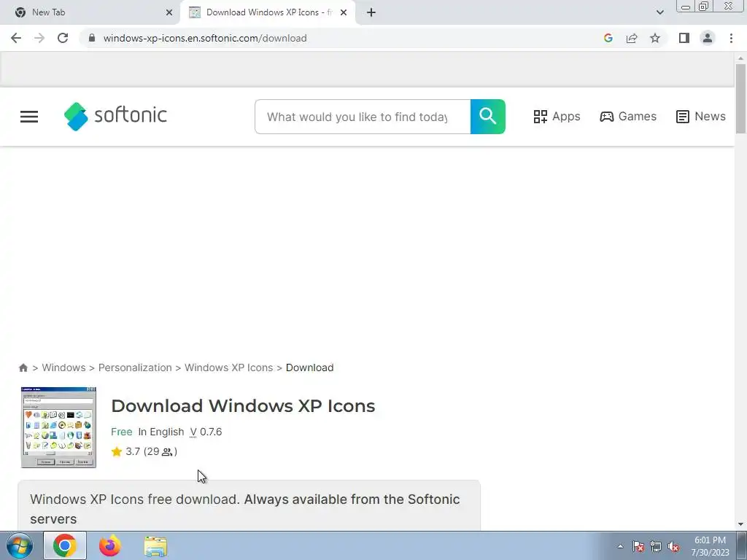Open the Apps menu item

557,116
